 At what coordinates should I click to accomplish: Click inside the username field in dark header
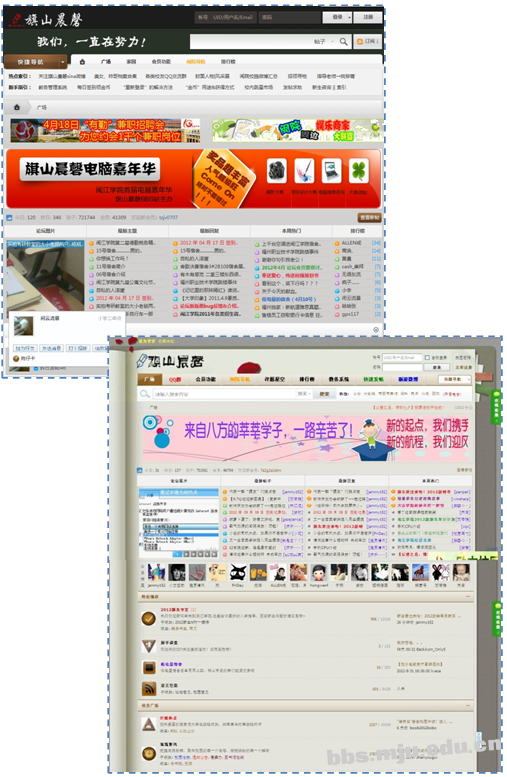(x=226, y=17)
